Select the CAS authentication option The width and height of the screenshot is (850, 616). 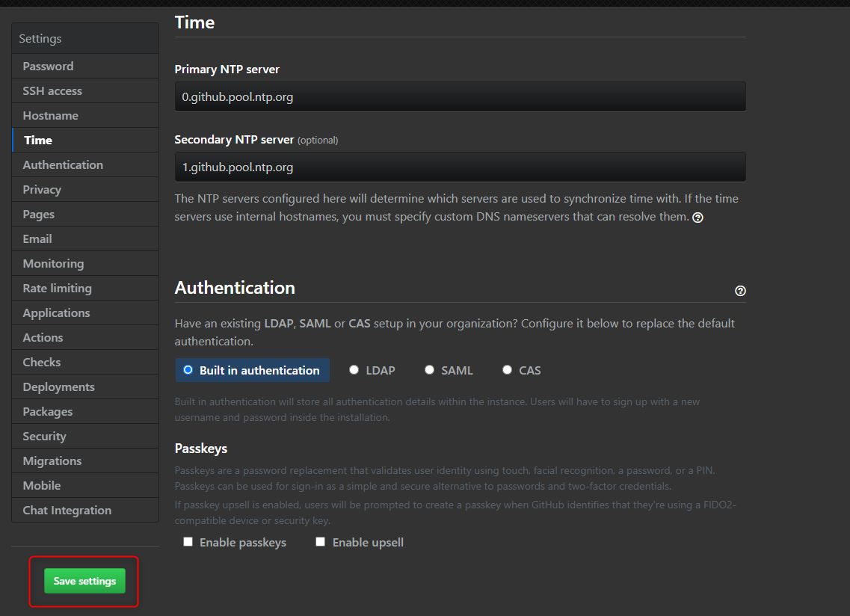click(507, 369)
